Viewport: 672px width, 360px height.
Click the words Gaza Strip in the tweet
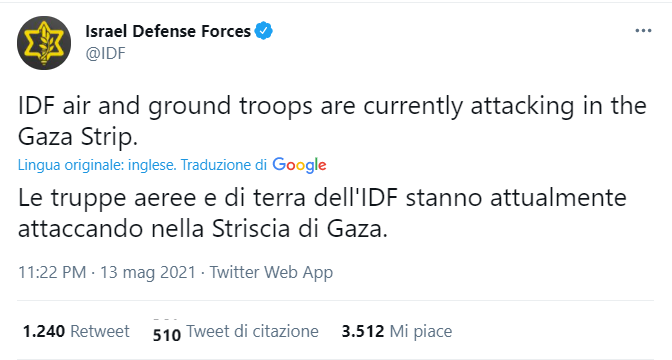click(x=78, y=137)
